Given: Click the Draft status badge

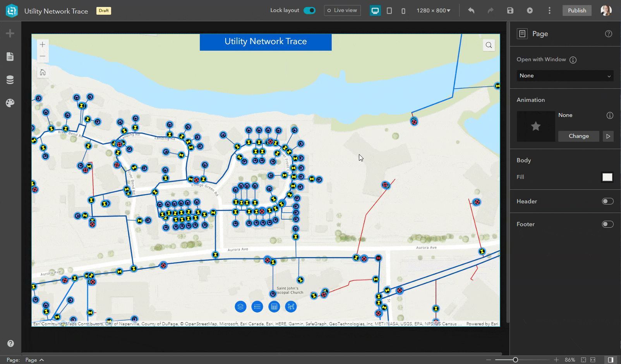Looking at the screenshot, I should [x=104, y=10].
